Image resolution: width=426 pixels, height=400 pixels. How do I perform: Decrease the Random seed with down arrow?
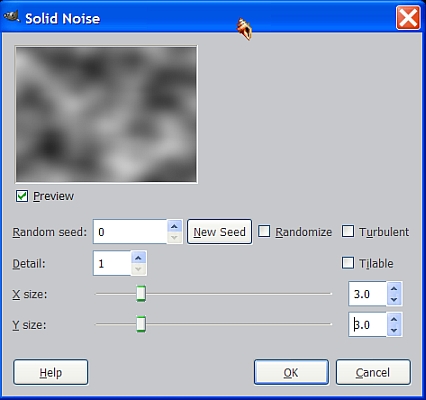tap(174, 237)
